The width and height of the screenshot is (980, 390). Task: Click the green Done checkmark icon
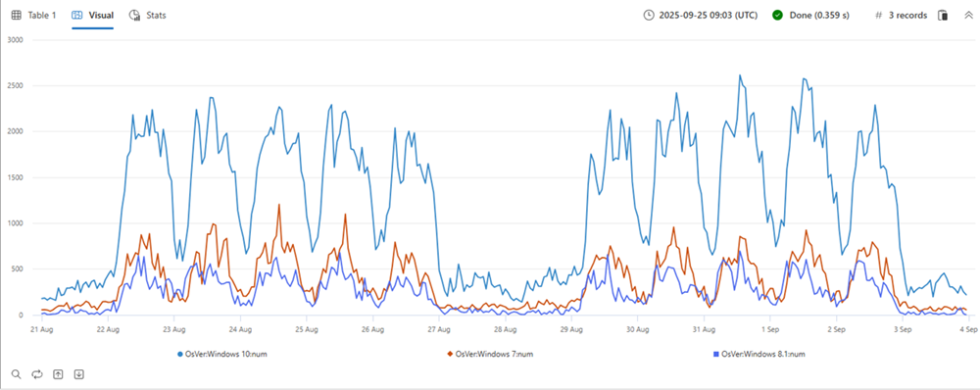click(777, 15)
